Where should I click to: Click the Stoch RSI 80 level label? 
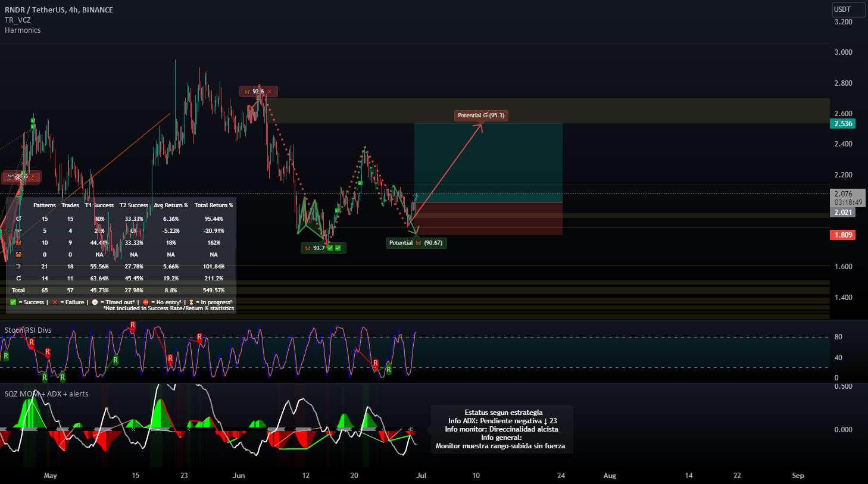[x=838, y=337]
